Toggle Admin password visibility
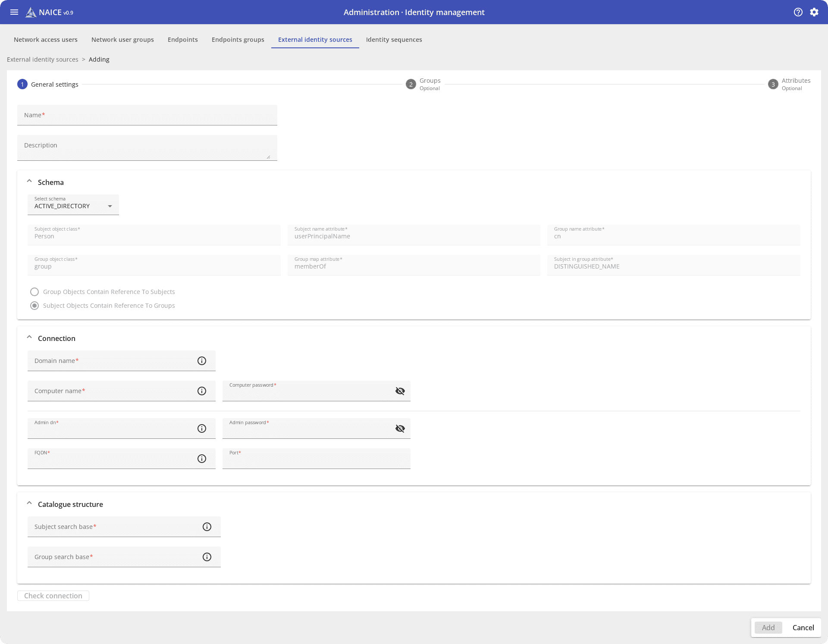This screenshot has height=644, width=828. coord(400,428)
